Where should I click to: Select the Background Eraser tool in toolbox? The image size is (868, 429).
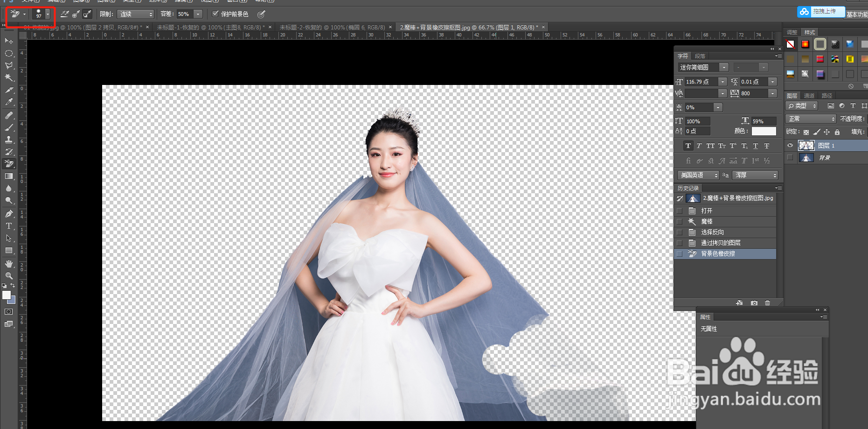click(9, 163)
